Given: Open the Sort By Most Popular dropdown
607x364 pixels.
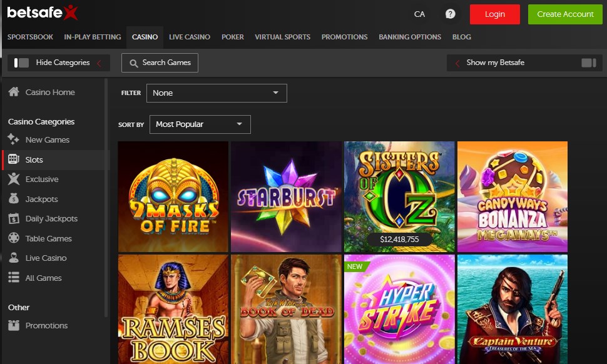Looking at the screenshot, I should pos(200,124).
